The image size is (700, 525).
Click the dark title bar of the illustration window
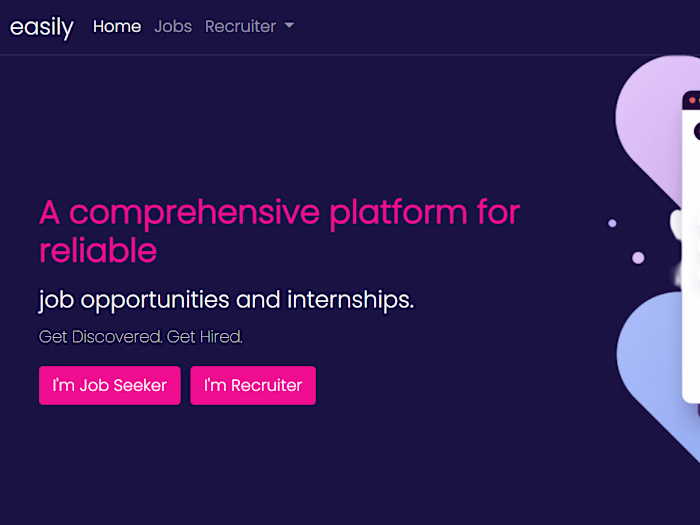coord(696,101)
